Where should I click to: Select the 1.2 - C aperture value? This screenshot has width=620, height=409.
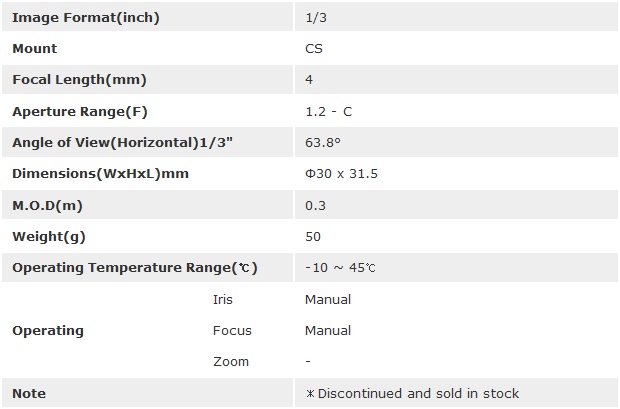pyautogui.click(x=328, y=111)
